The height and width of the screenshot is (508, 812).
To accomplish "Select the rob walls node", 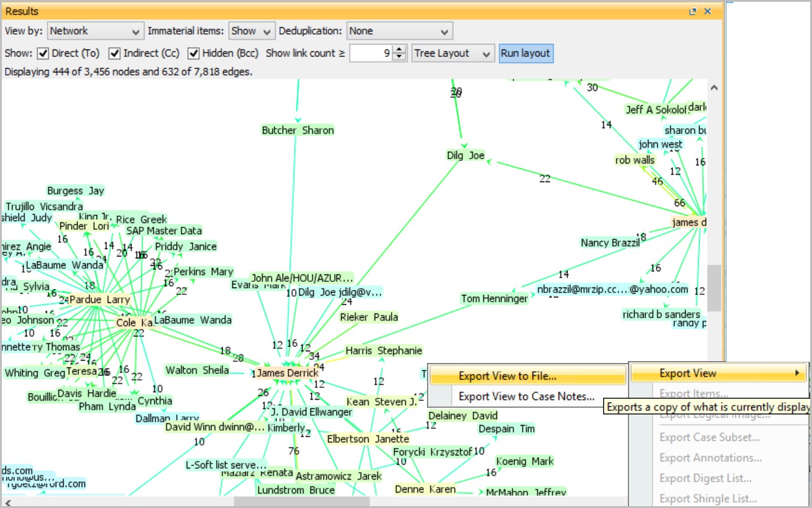I will [x=635, y=160].
